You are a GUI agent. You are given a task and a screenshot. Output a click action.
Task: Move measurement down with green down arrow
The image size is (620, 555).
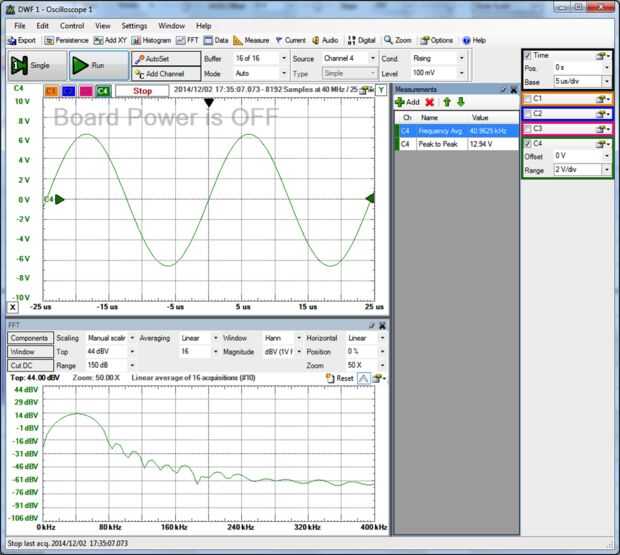pos(460,102)
